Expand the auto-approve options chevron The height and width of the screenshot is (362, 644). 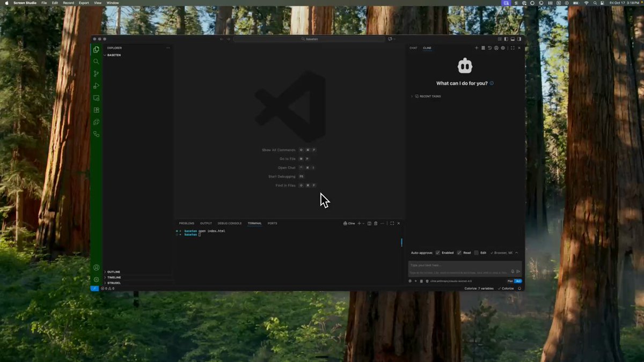pyautogui.click(x=516, y=253)
